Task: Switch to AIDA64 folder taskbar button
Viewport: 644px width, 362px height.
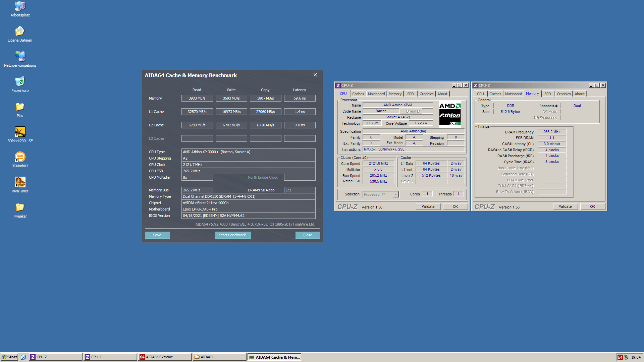Action: tap(220, 357)
